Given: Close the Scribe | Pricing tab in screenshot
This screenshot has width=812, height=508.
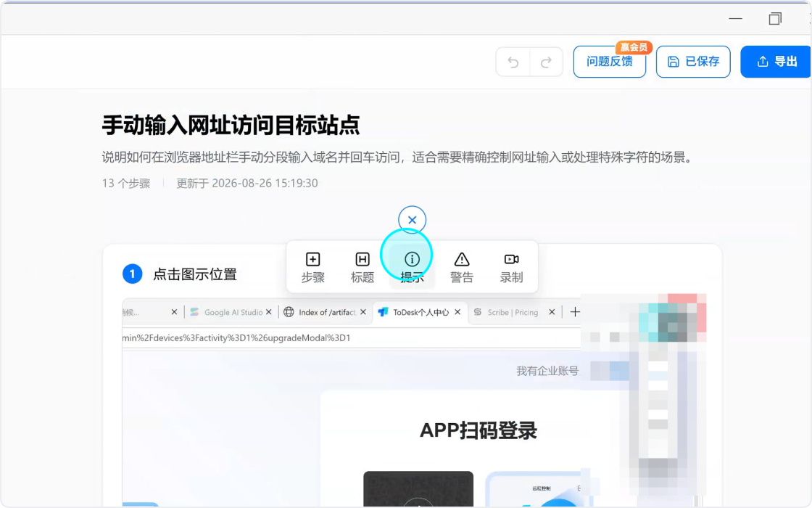Looking at the screenshot, I should 552,312.
